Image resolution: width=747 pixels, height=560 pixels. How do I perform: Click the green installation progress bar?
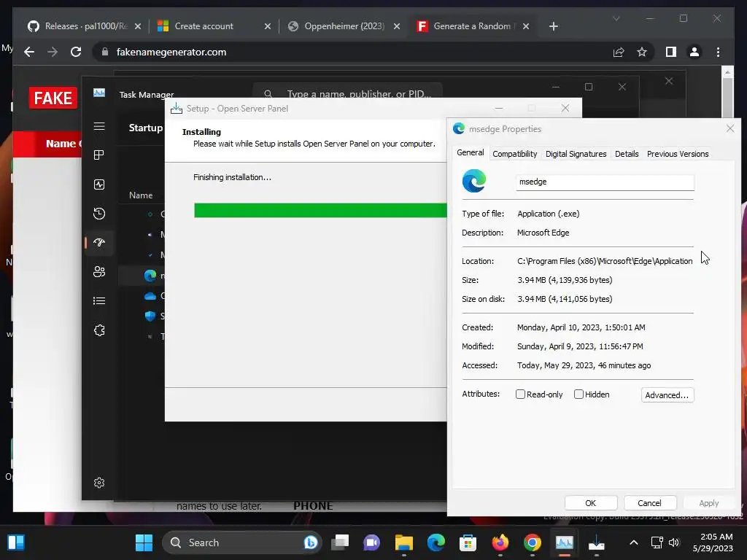click(320, 211)
